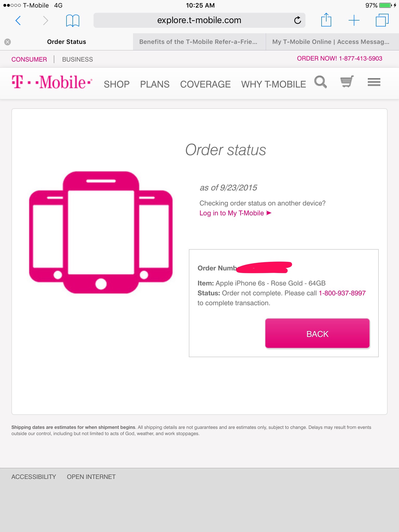Tap the 1-800-937-8997 phone number link
The width and height of the screenshot is (399, 532).
[x=342, y=293]
